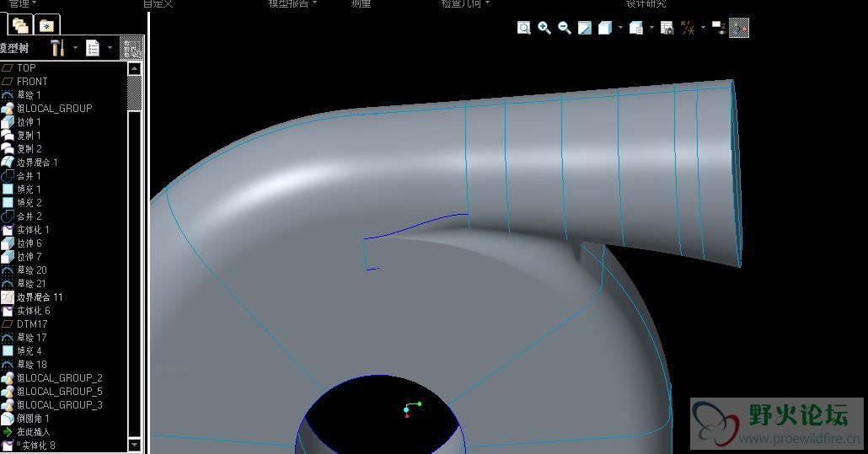Open the model tree Show dropdown arrow
This screenshot has width=868, height=454.
[110, 48]
